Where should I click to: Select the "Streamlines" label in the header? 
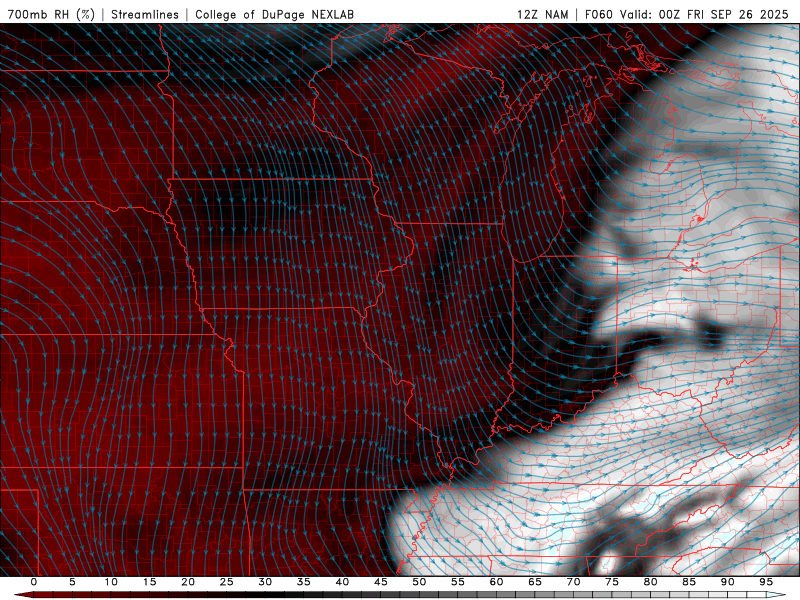[145, 14]
